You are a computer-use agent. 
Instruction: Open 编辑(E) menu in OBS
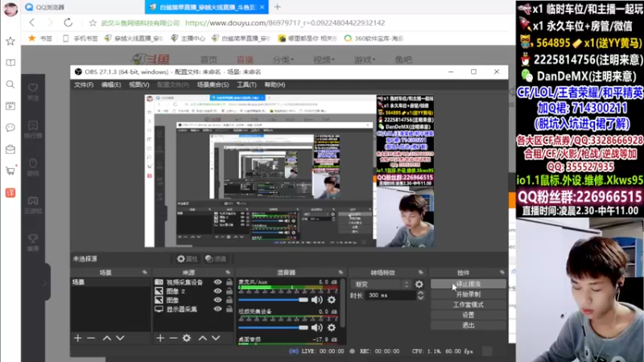(111, 84)
